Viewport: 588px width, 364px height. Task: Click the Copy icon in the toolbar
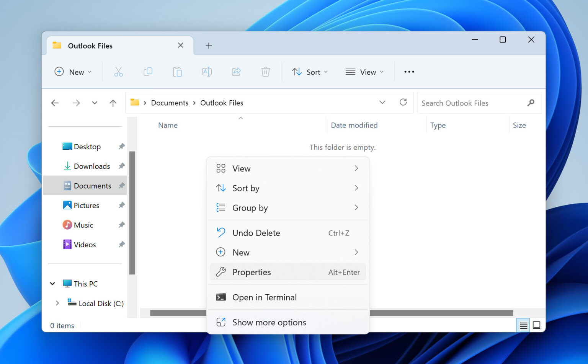(148, 72)
